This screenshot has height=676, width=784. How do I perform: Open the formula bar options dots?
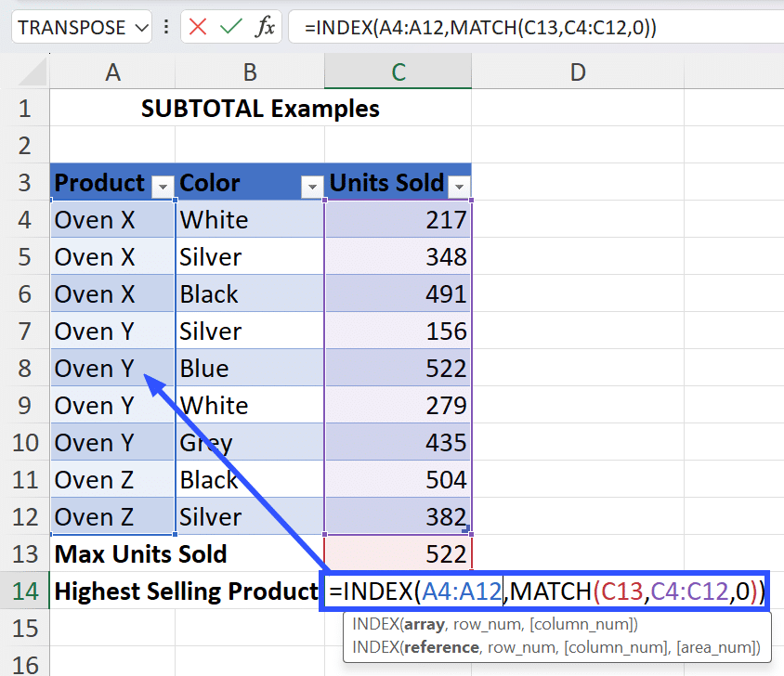(166, 27)
